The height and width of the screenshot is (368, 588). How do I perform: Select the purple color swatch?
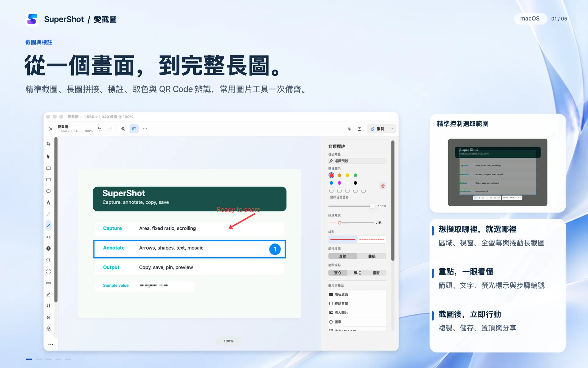coord(339,183)
